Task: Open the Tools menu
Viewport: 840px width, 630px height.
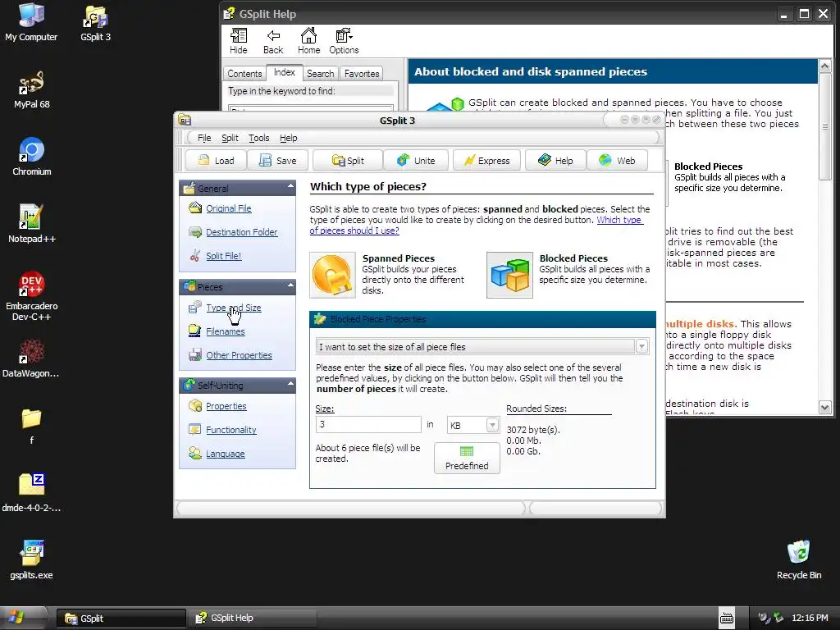Action: [258, 138]
